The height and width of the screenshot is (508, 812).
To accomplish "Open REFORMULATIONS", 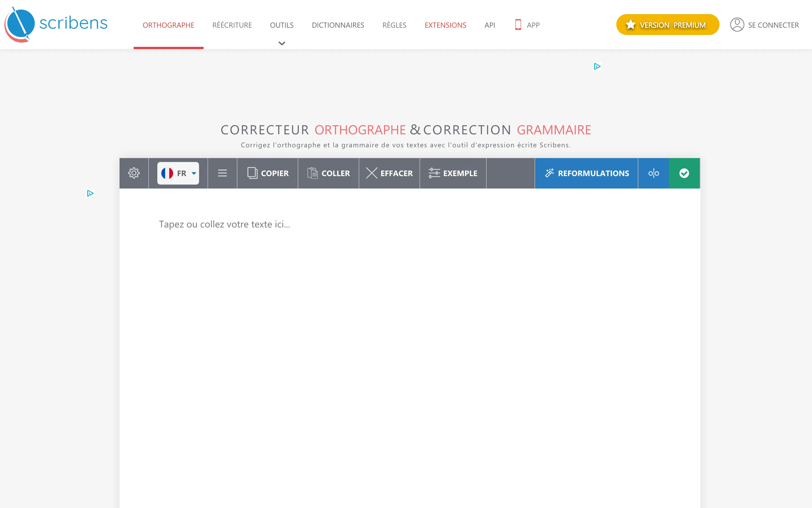I will pos(586,173).
